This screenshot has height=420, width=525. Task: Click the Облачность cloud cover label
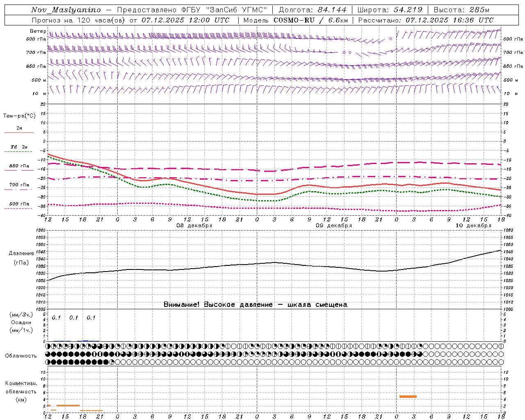coord(21,356)
